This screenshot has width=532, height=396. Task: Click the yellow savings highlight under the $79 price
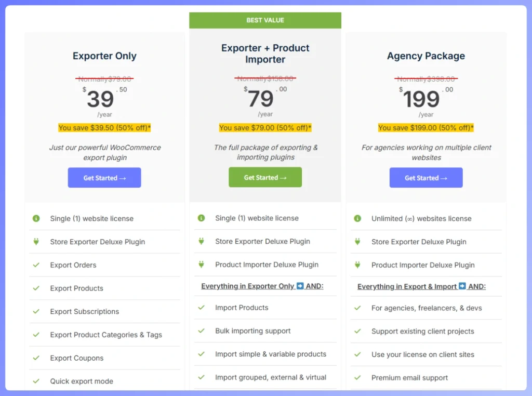coord(265,127)
